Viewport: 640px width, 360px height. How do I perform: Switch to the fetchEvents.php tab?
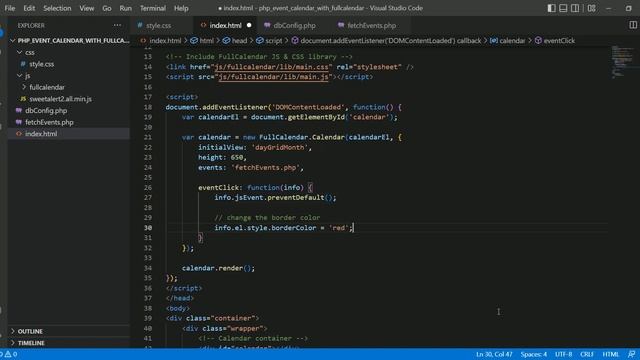(x=371, y=25)
